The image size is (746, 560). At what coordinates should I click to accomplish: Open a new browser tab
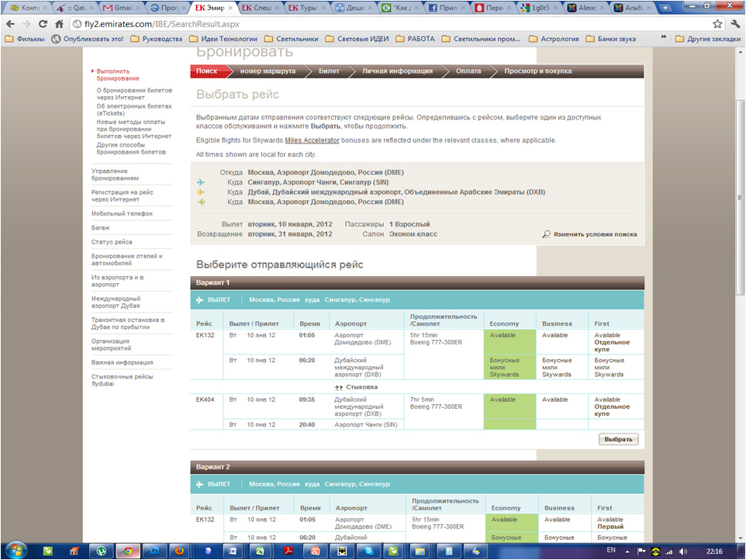pyautogui.click(x=665, y=8)
